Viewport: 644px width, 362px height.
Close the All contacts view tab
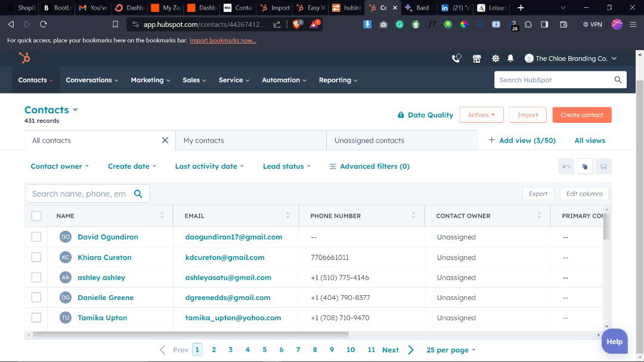pos(165,140)
